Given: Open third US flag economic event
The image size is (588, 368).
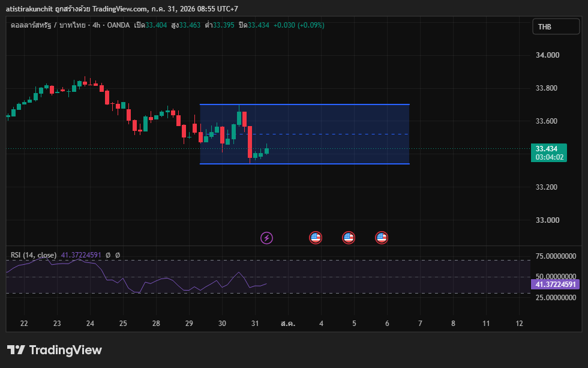Looking at the screenshot, I should (x=382, y=238).
